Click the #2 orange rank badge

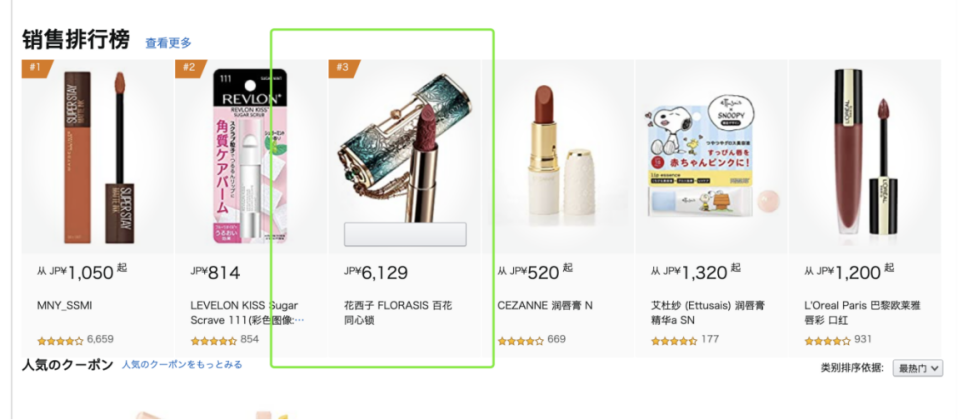[189, 68]
